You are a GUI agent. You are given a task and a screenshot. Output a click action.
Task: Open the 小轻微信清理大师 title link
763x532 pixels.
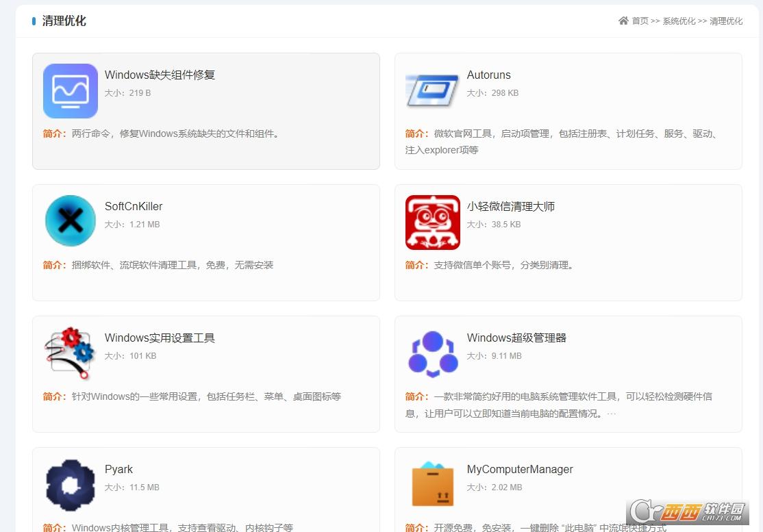pyautogui.click(x=510, y=206)
